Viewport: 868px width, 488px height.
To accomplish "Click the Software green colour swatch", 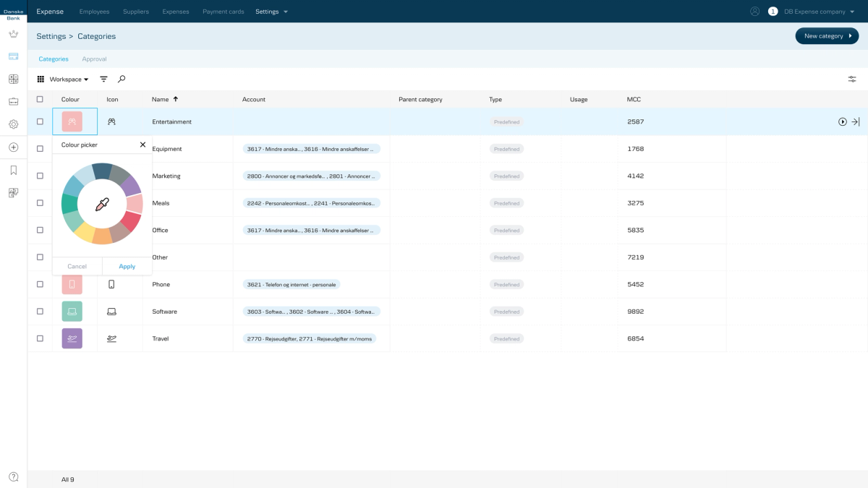I will click(72, 312).
